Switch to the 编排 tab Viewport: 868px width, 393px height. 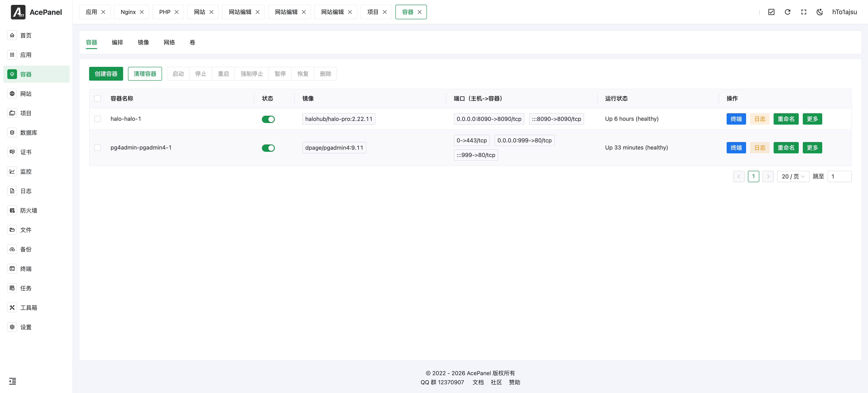(117, 42)
